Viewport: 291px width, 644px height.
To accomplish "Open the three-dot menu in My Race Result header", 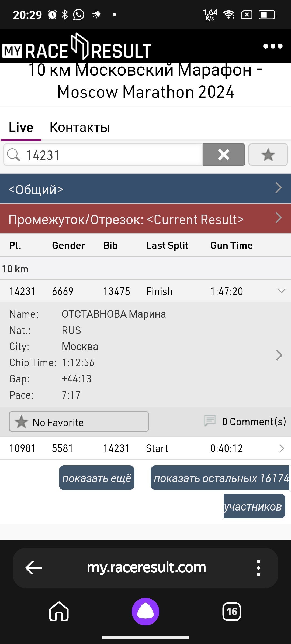I will click(273, 46).
